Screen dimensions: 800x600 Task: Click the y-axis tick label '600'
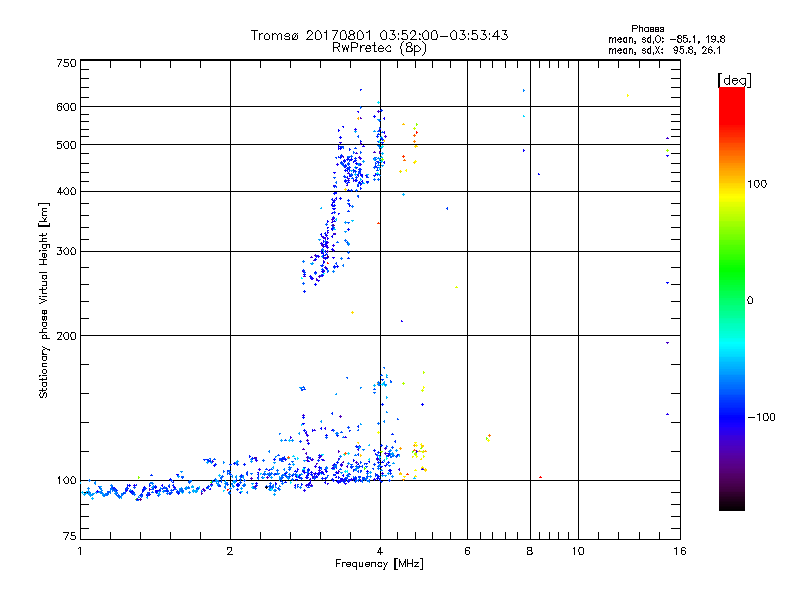(x=66, y=107)
